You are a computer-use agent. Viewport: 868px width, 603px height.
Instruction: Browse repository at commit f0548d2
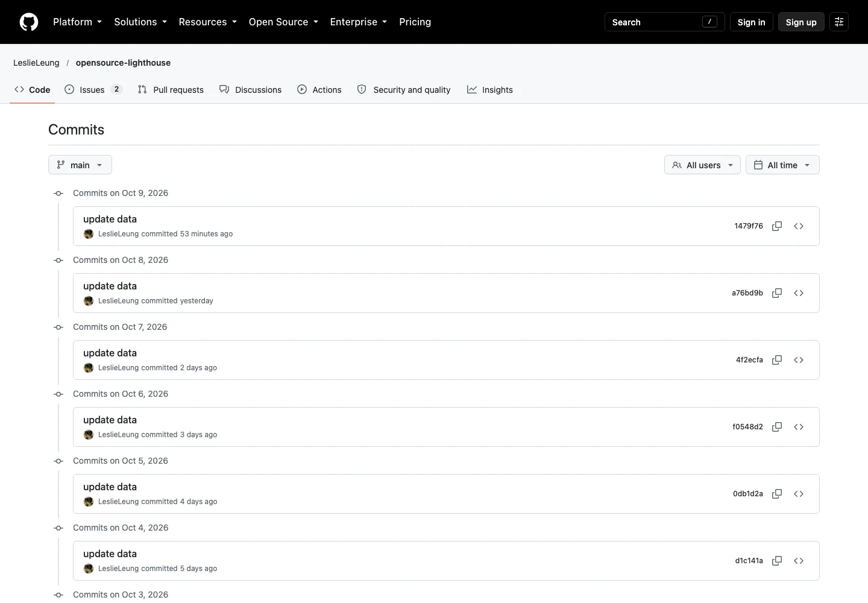click(x=799, y=427)
